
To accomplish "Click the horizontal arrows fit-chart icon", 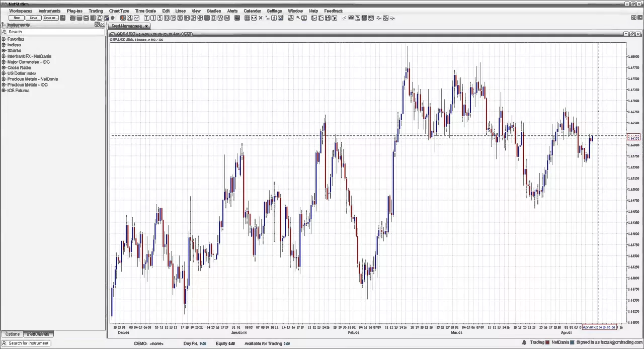I will pyautogui.click(x=254, y=18).
